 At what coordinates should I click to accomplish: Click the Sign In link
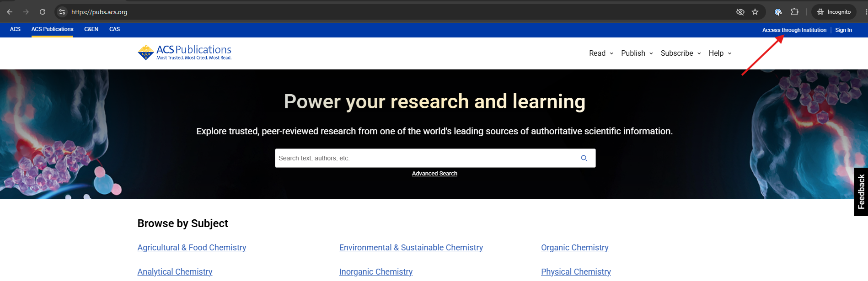click(x=843, y=30)
